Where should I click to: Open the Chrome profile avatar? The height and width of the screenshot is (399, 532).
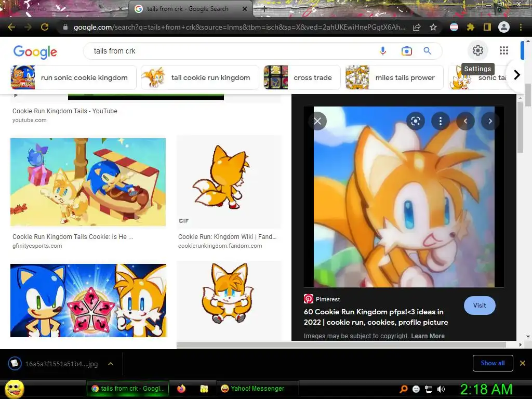coord(504,27)
